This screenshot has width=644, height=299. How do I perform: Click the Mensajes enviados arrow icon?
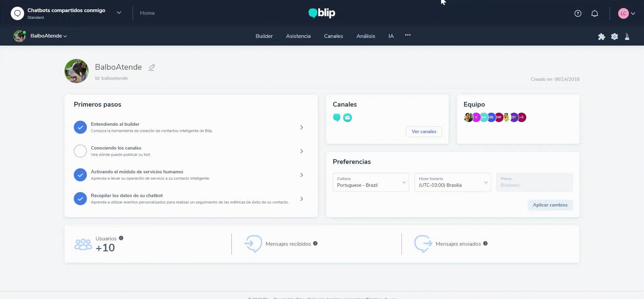point(423,244)
